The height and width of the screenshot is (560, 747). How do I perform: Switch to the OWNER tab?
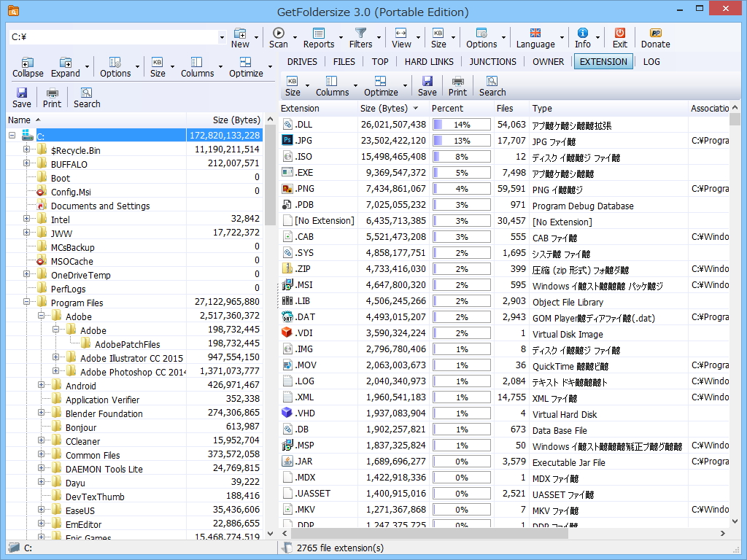549,61
